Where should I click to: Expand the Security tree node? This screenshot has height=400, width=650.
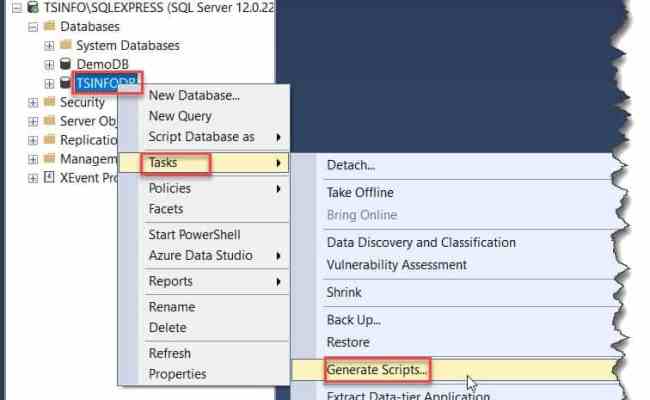(33, 102)
